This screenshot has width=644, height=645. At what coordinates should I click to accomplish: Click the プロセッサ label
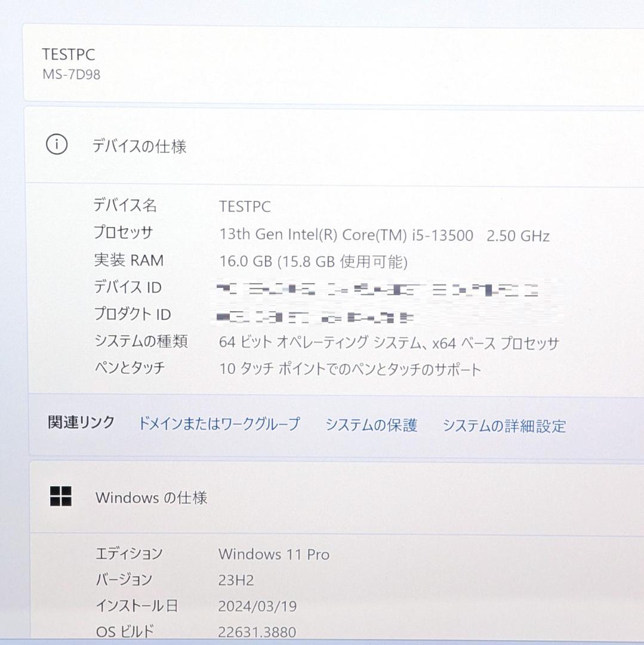pos(124,232)
